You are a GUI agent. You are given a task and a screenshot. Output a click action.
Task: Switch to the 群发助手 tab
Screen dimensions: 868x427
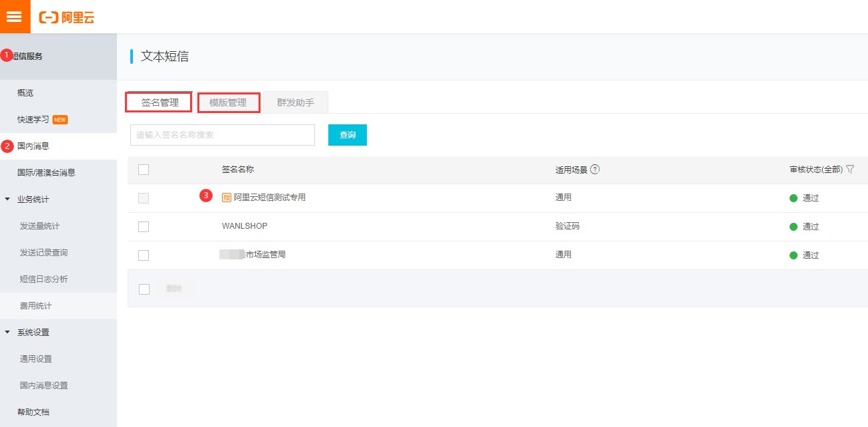pyautogui.click(x=296, y=102)
